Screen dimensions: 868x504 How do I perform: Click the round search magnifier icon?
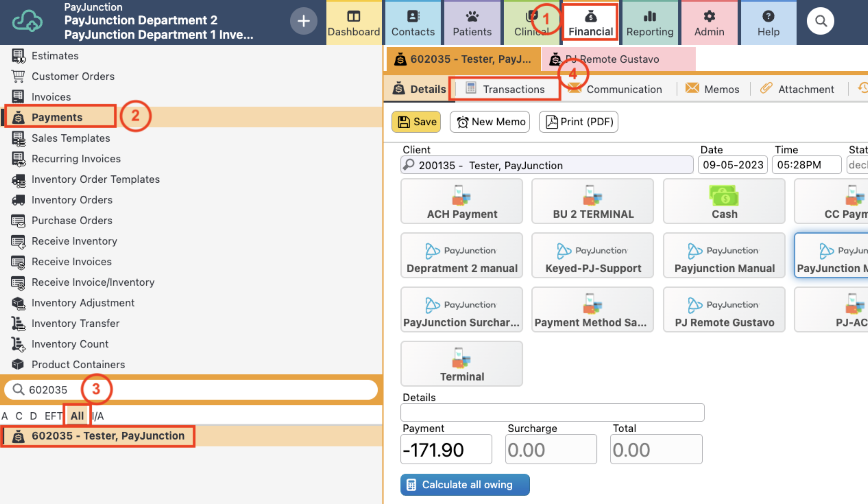click(x=820, y=21)
